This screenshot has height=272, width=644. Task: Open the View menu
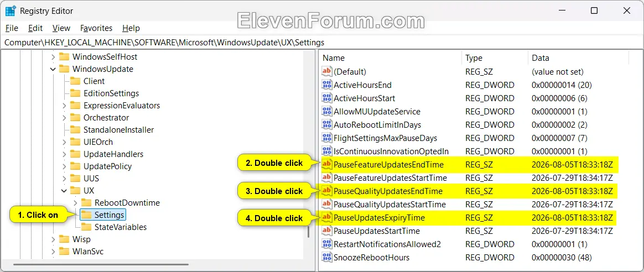[x=61, y=28]
